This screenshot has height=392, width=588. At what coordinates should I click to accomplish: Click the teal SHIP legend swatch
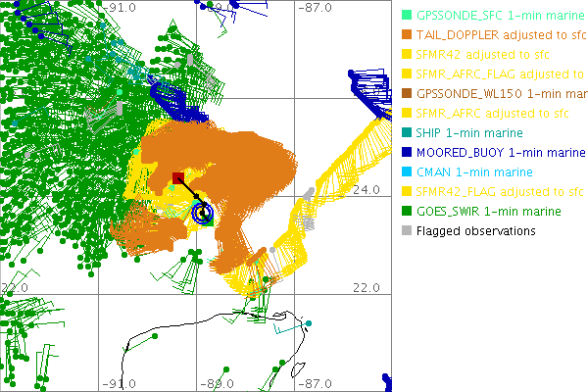(407, 133)
